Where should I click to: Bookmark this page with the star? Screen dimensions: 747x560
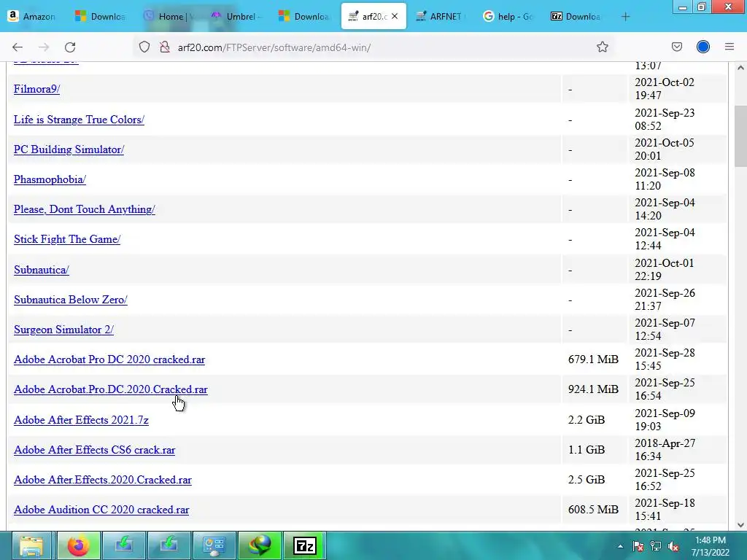click(602, 47)
